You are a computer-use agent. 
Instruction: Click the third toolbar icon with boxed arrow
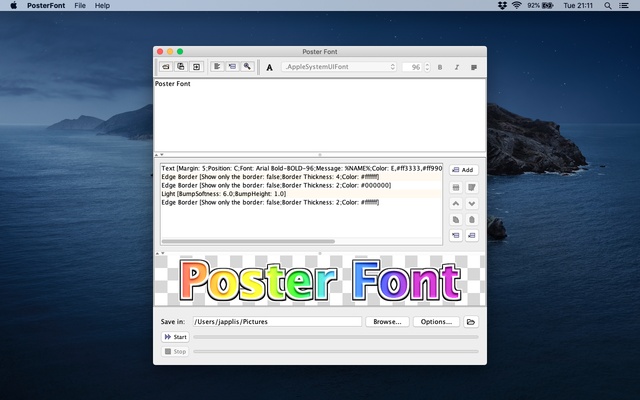(196, 67)
